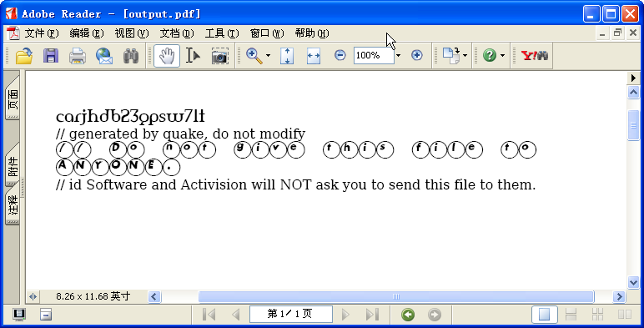Click the page number input field
Screen dimensions: 644x328
tap(291, 315)
